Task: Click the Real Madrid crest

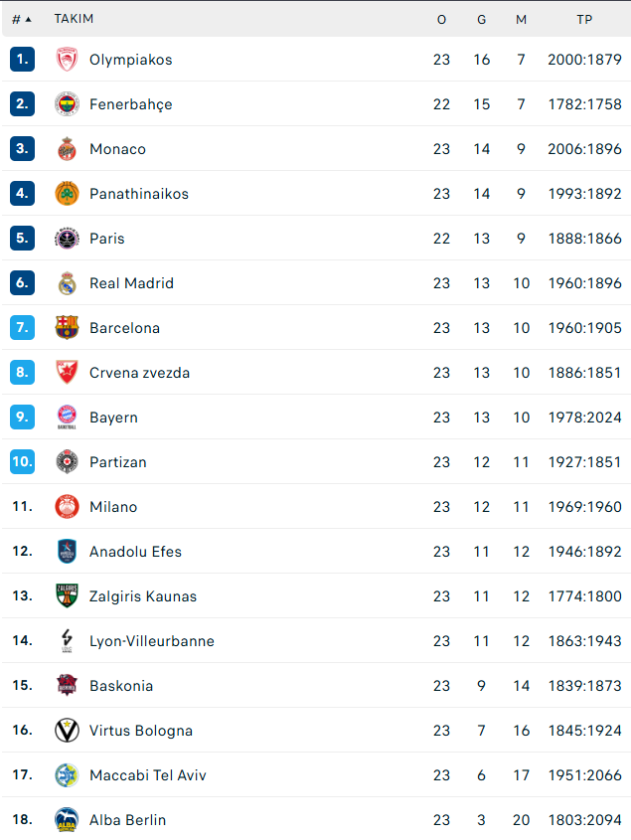Action: coord(67,283)
